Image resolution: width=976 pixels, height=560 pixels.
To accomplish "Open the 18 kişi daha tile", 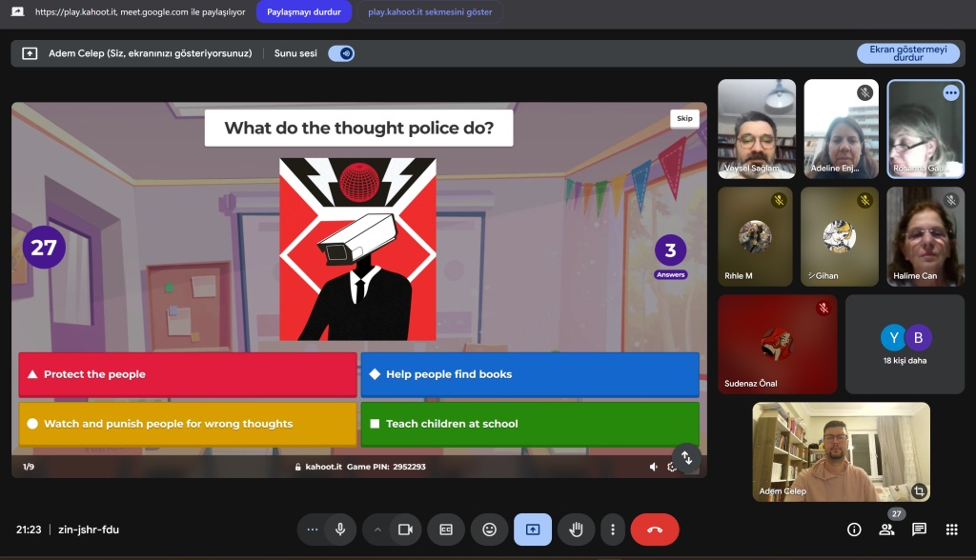I will coord(905,344).
